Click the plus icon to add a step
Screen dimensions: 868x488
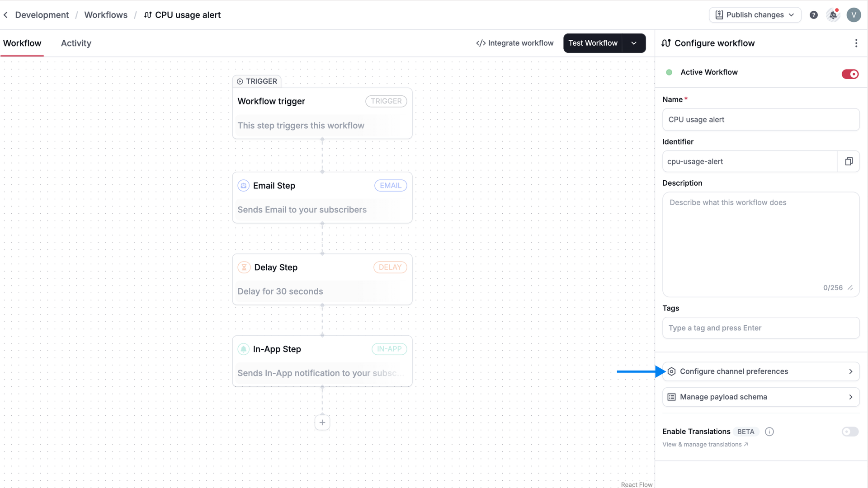coord(322,422)
